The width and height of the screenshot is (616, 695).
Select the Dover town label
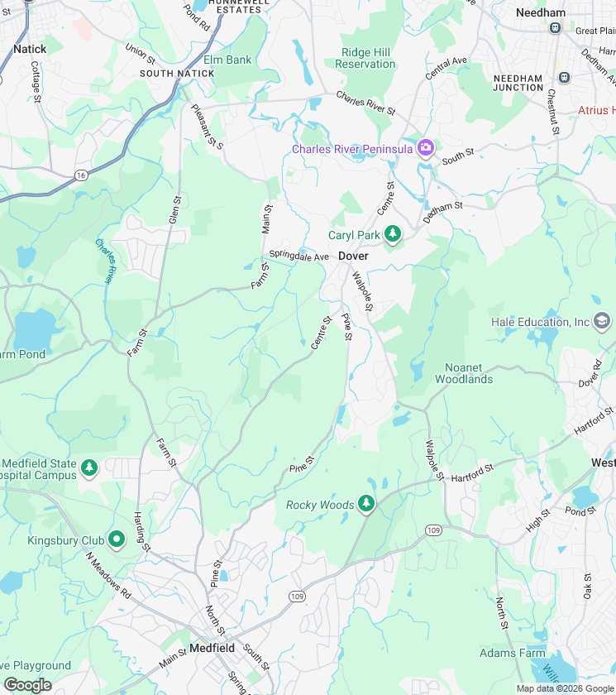353,256
